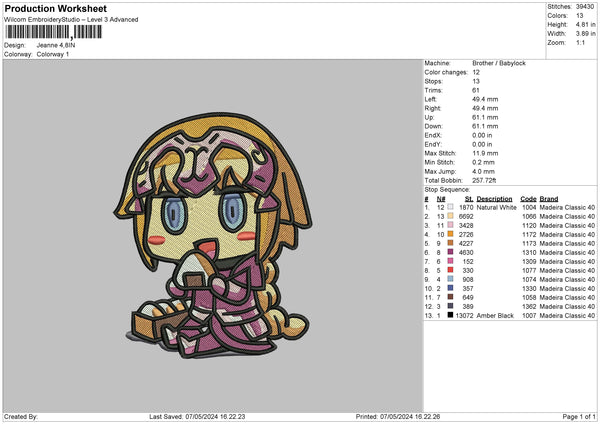The height and width of the screenshot is (424, 600).
Task: Click the Stop Sequence heading
Action: pos(447,189)
